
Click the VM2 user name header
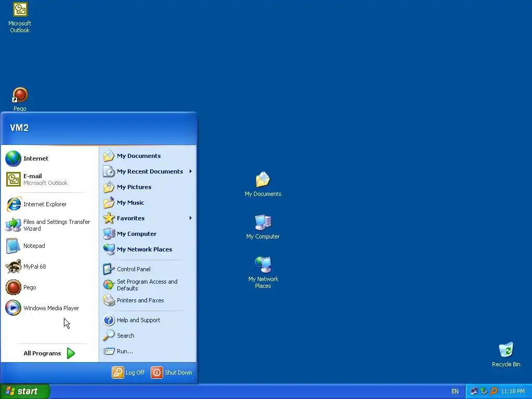coord(19,128)
